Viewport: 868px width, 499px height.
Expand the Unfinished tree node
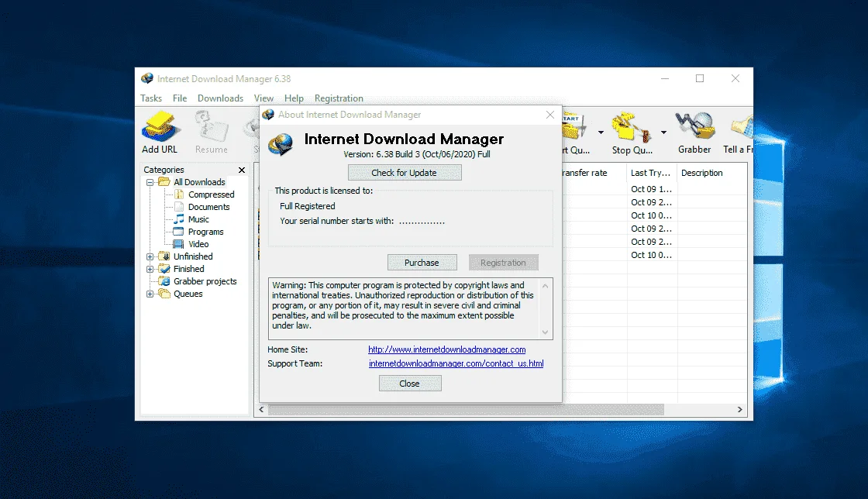[150, 256]
